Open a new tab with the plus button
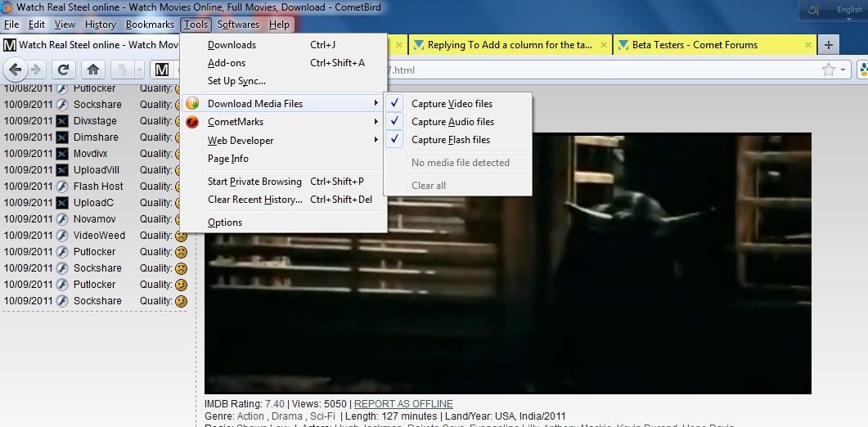This screenshot has width=868, height=427. [x=829, y=45]
